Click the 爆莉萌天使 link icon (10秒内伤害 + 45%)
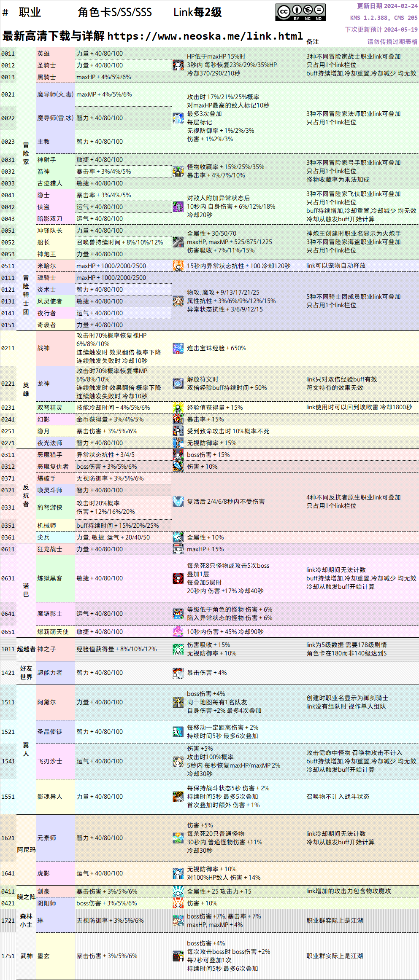419x980 pixels. coord(178,632)
